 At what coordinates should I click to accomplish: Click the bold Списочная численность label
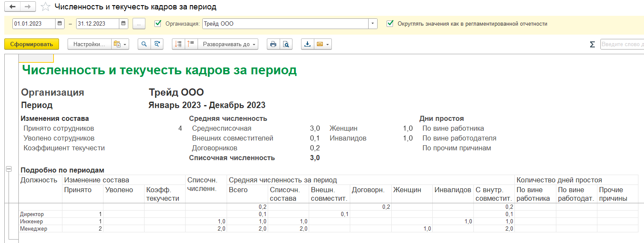232,158
